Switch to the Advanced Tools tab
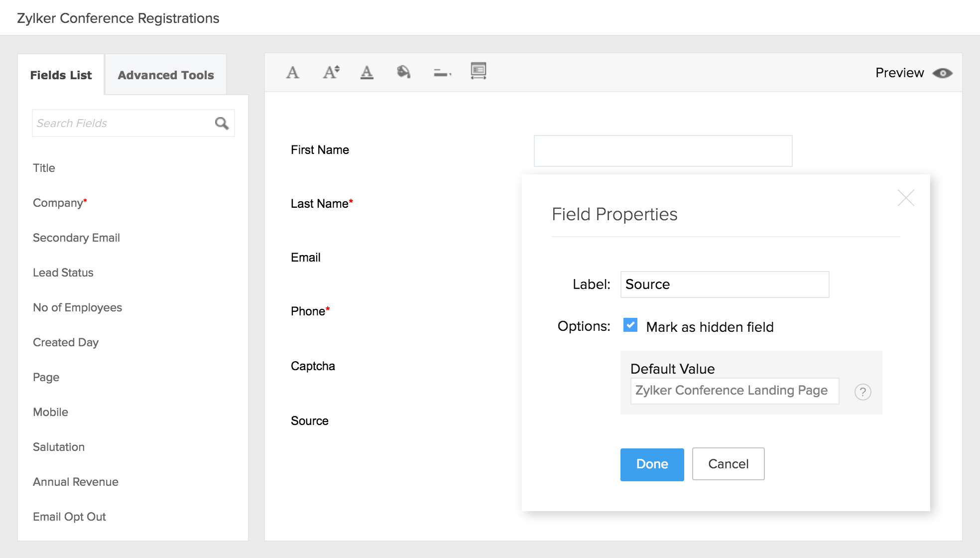 click(166, 75)
